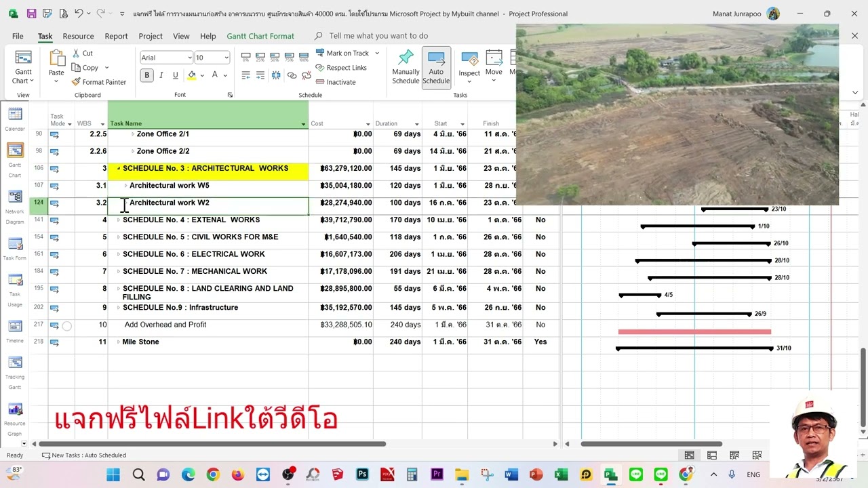Click the Inspect task icon
Screen dimensions: 868x488
tap(469, 60)
